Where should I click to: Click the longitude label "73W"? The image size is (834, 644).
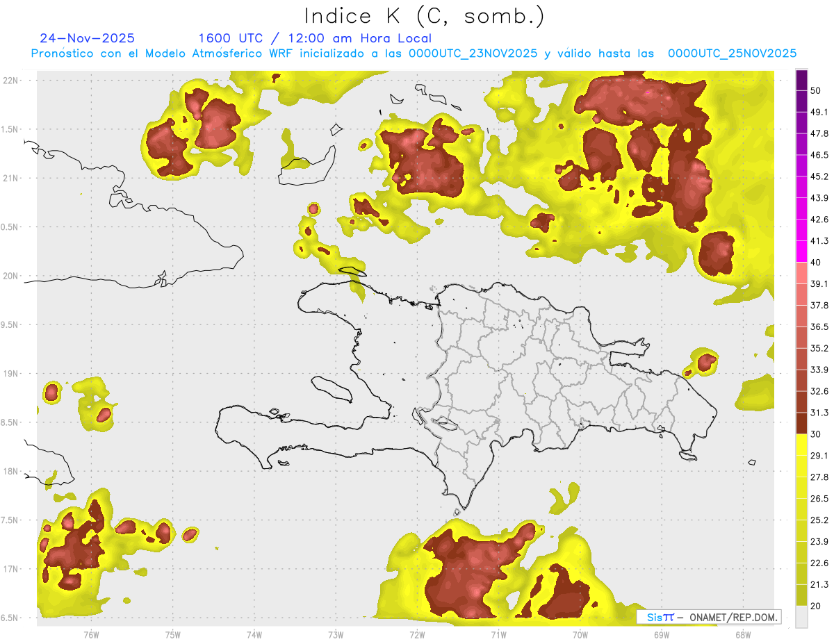point(336,635)
